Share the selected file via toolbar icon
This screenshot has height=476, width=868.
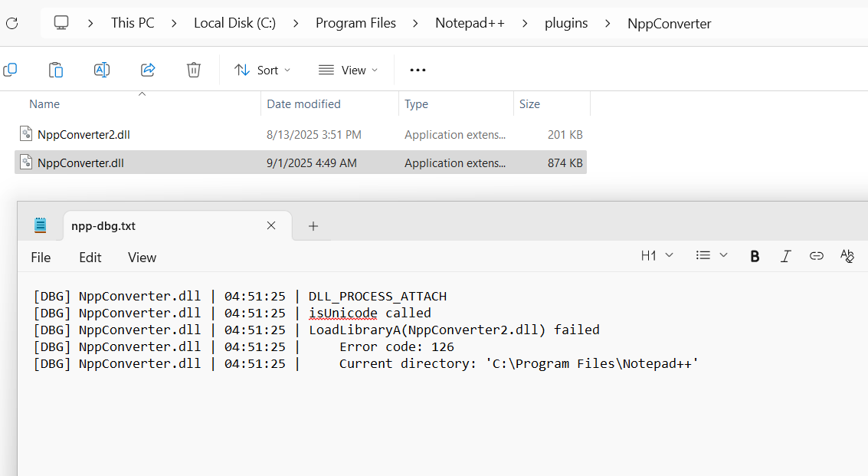coord(148,70)
